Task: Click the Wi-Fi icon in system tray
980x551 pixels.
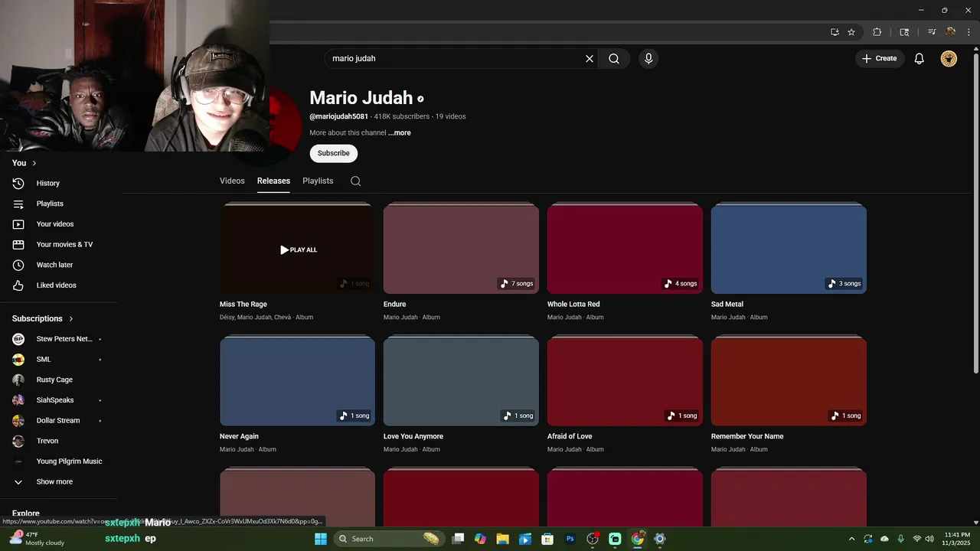Action: coord(917,539)
